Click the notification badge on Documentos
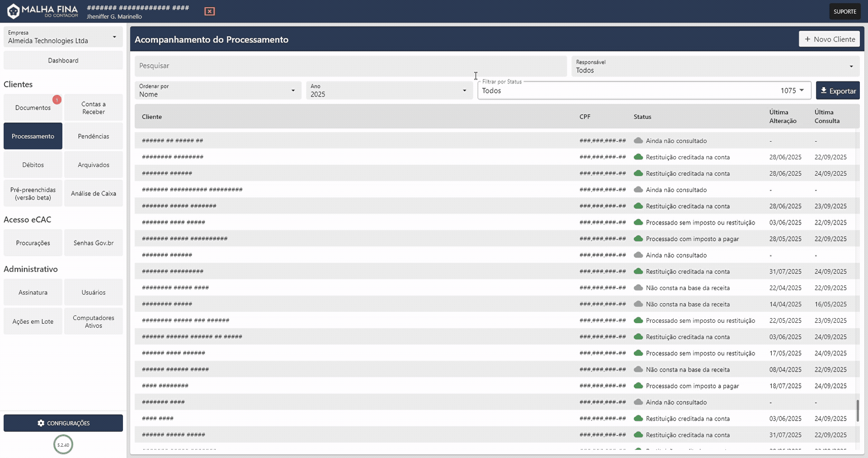The width and height of the screenshot is (868, 458). [57, 100]
